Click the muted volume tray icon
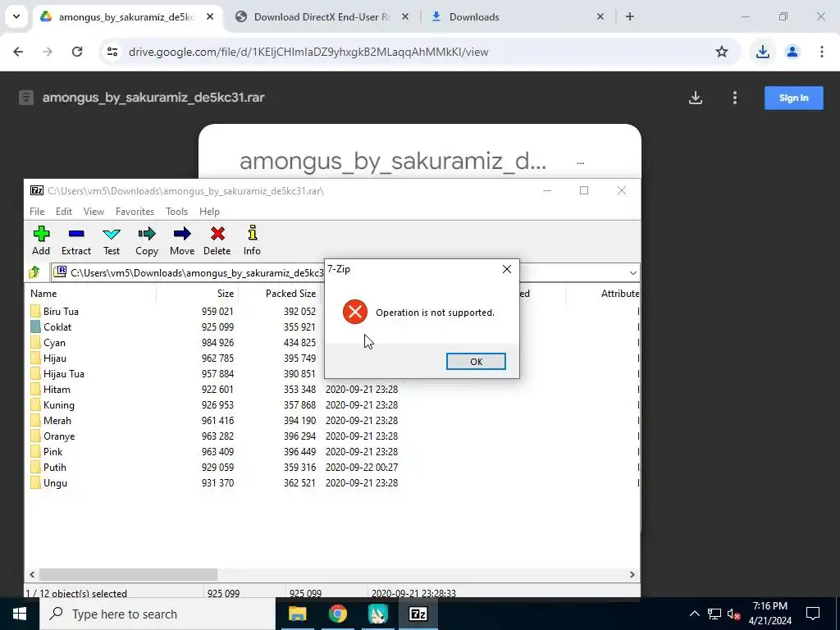 734,614
